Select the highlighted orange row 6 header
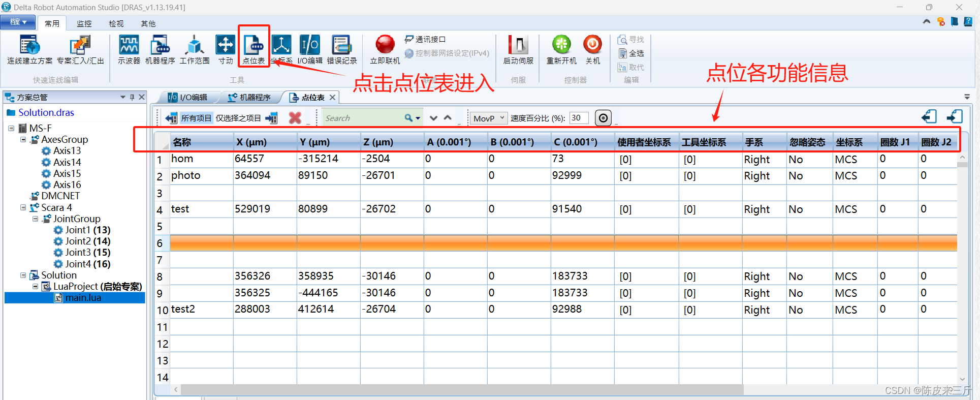Screen dimensions: 980x400 [x=162, y=243]
